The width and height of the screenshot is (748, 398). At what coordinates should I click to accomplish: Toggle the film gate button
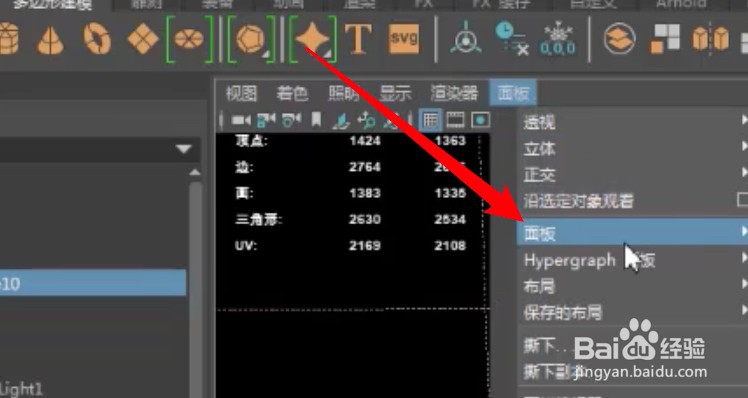(x=455, y=120)
